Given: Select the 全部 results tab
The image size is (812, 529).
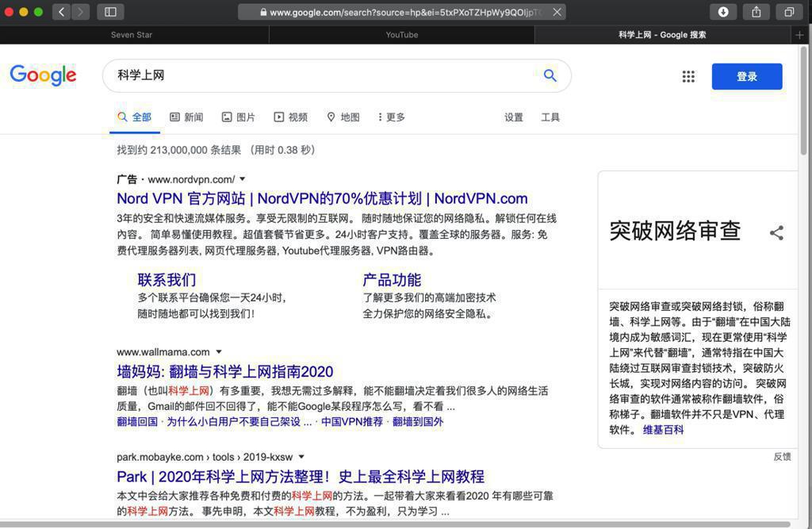Looking at the screenshot, I should [x=135, y=117].
